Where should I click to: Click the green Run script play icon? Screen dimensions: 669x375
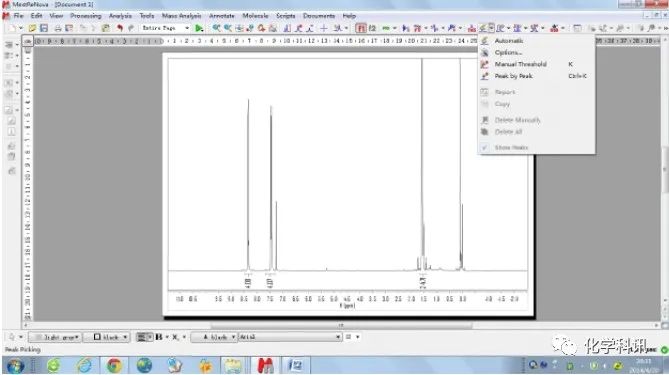pyautogui.click(x=199, y=28)
